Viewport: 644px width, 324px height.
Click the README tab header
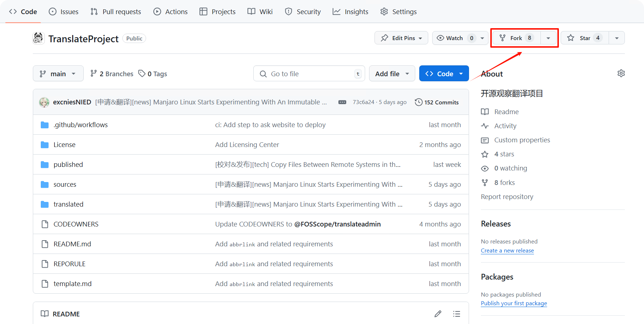(x=60, y=314)
